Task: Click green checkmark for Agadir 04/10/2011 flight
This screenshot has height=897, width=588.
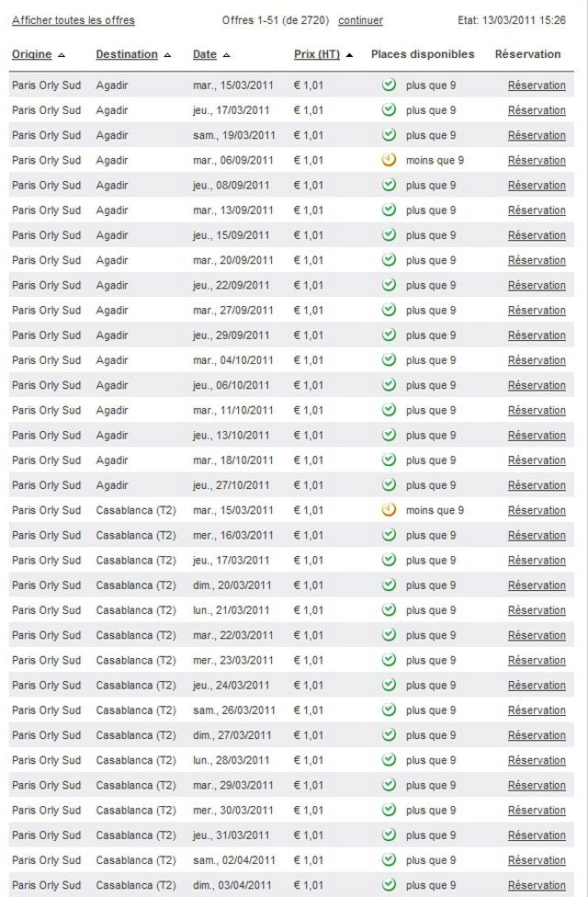Action: [389, 360]
